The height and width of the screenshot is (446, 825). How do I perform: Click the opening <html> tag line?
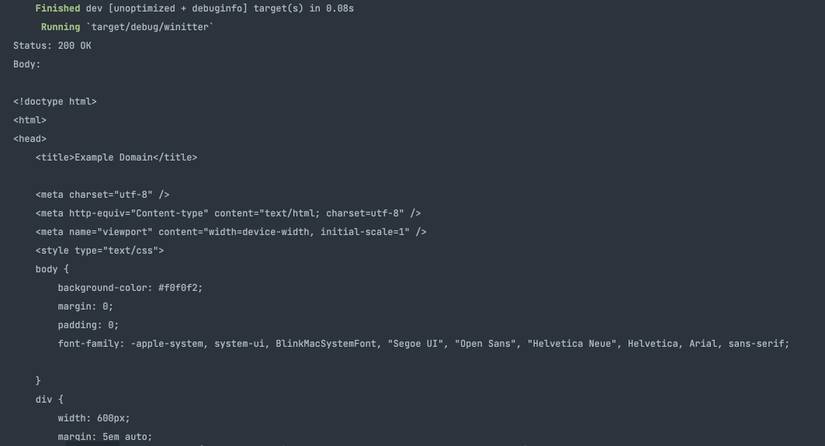30,120
